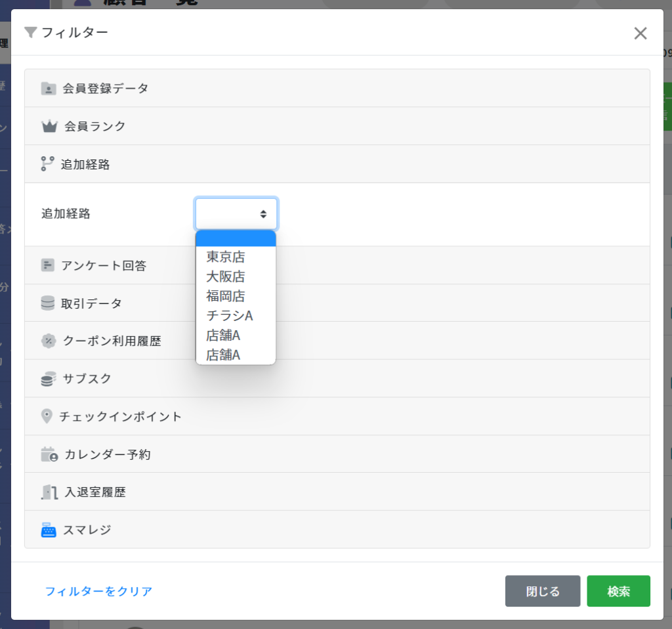Open the 追加経路 select dropdown
This screenshot has width=672, height=629.
point(236,214)
